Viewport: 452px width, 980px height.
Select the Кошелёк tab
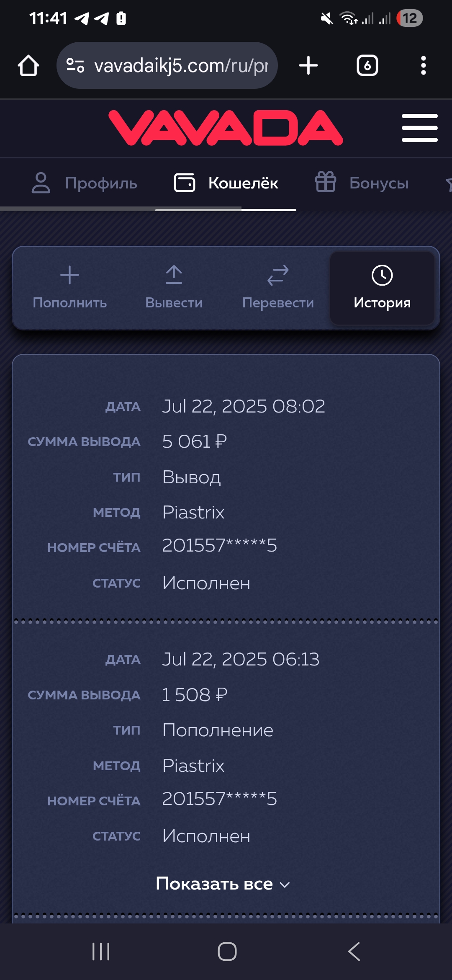pos(226,183)
